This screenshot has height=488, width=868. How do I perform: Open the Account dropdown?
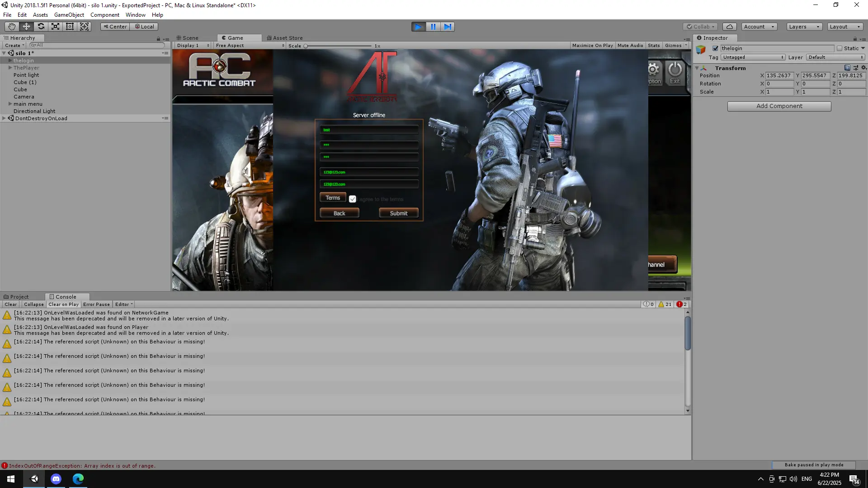coord(759,27)
